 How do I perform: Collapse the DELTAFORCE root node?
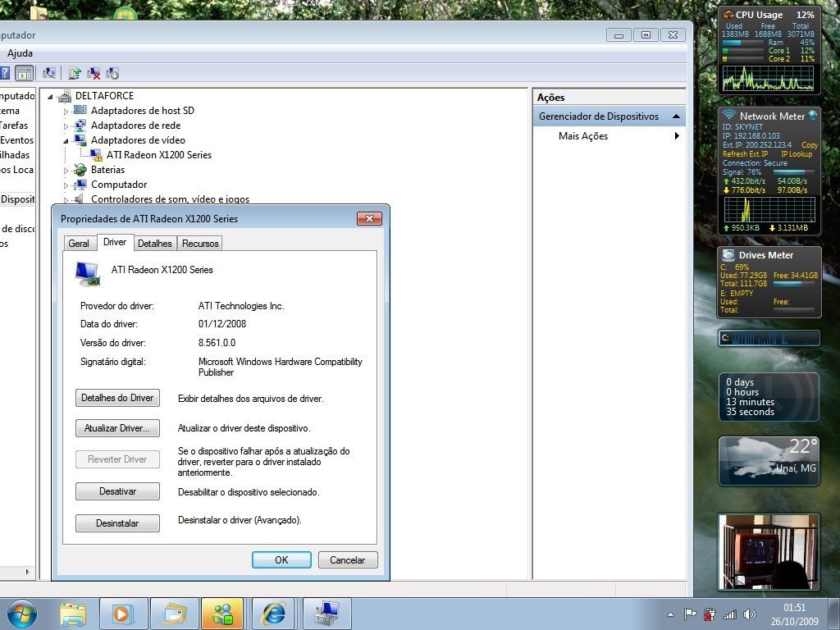50,97
